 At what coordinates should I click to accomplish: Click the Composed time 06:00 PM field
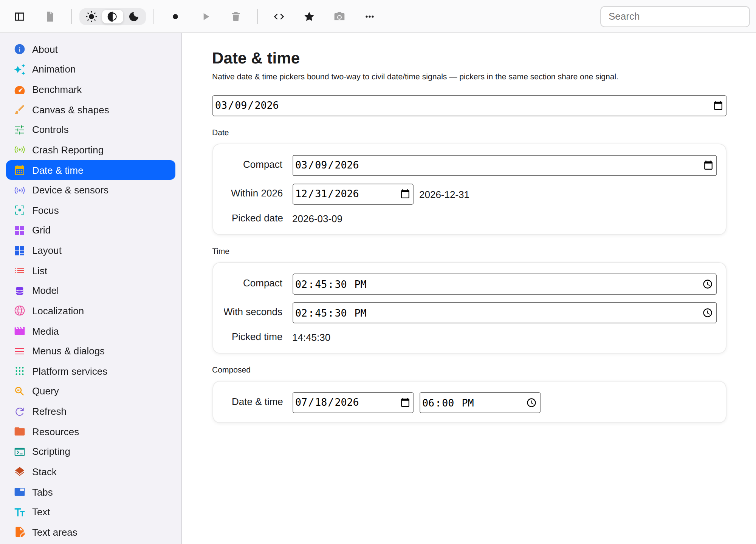[480, 403]
